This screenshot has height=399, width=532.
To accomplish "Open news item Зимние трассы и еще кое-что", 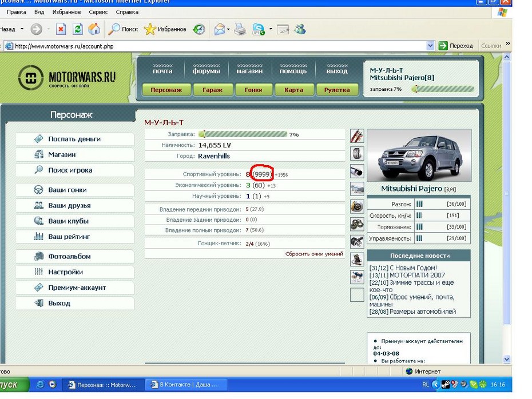I will point(411,286).
